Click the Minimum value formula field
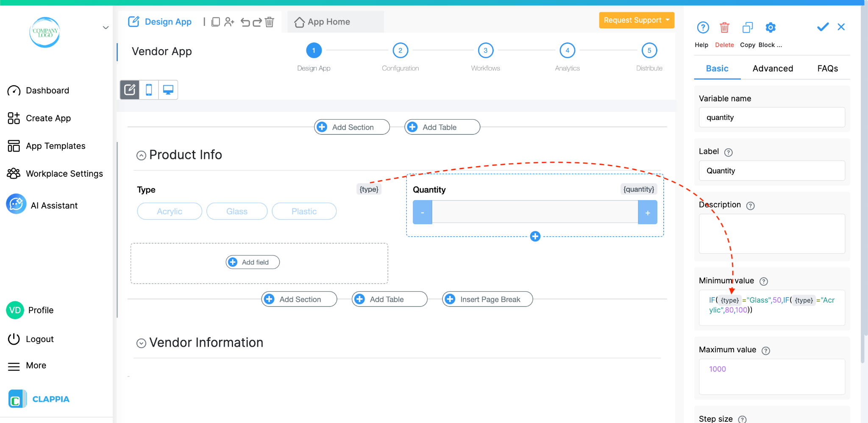This screenshot has width=868, height=423. (x=772, y=308)
